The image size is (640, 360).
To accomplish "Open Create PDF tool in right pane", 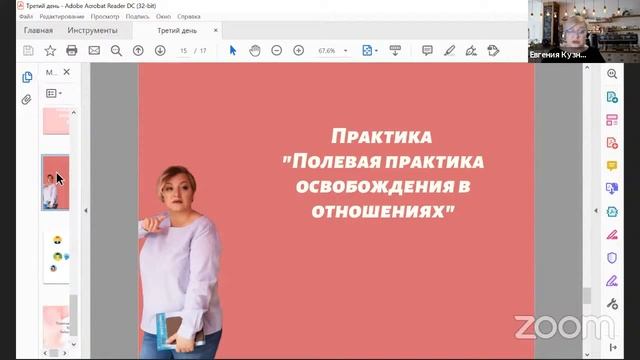I will pyautogui.click(x=612, y=143).
